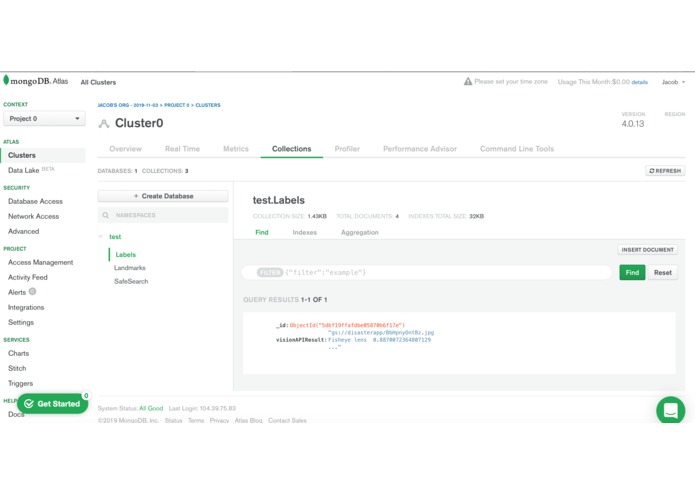
Task: Switch to the Overview tab
Action: [125, 149]
